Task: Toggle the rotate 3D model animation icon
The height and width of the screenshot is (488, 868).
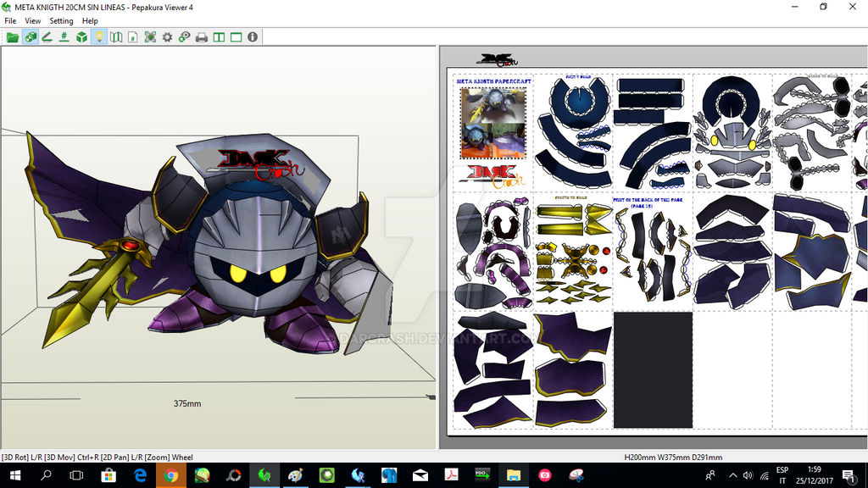Action: pos(31,37)
